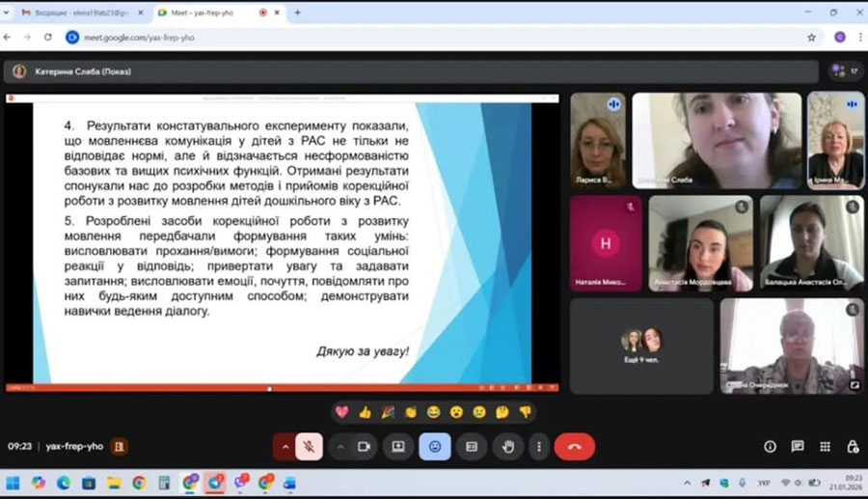Screen dimensions: 868x499
Task: Open Chrome three-dot menu
Action: click(x=860, y=37)
